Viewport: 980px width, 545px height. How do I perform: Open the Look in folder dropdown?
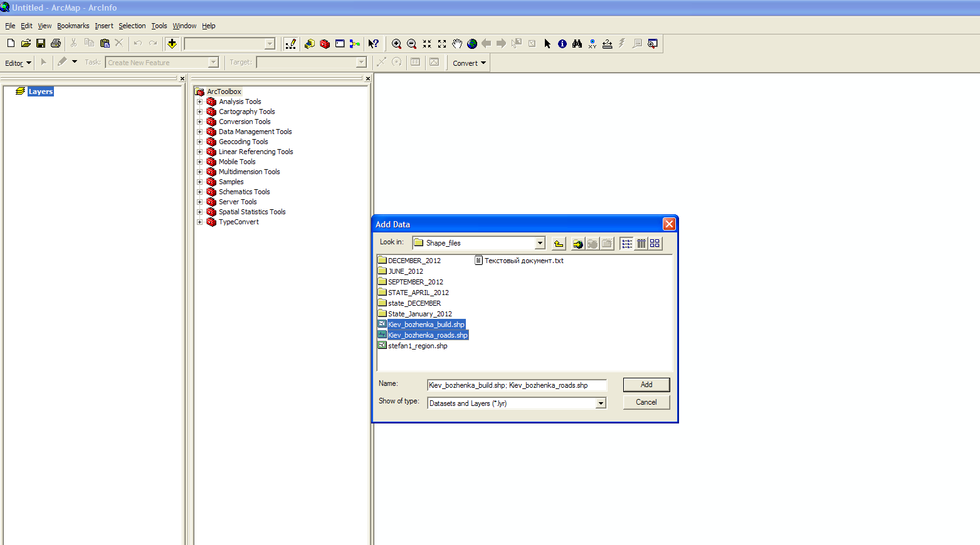[540, 243]
